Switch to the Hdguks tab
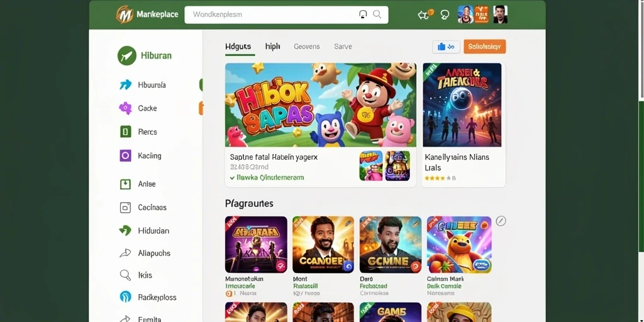This screenshot has width=644, height=322. (238, 47)
